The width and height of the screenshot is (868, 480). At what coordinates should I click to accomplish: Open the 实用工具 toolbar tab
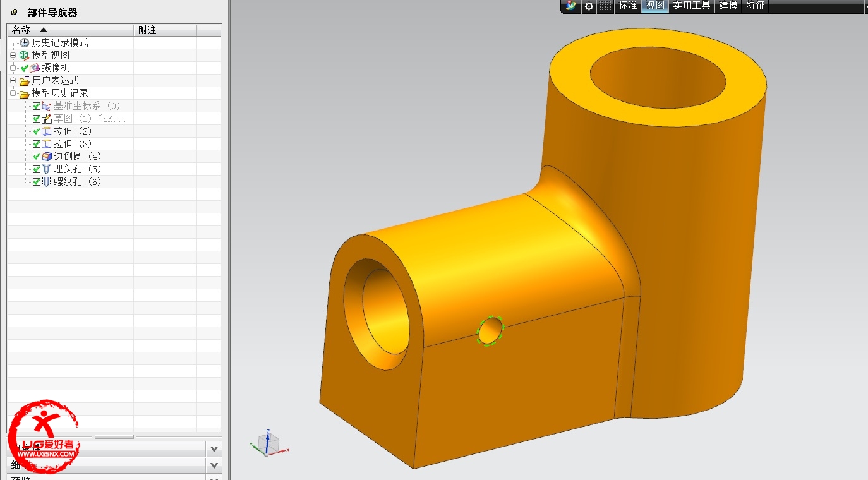tap(692, 6)
